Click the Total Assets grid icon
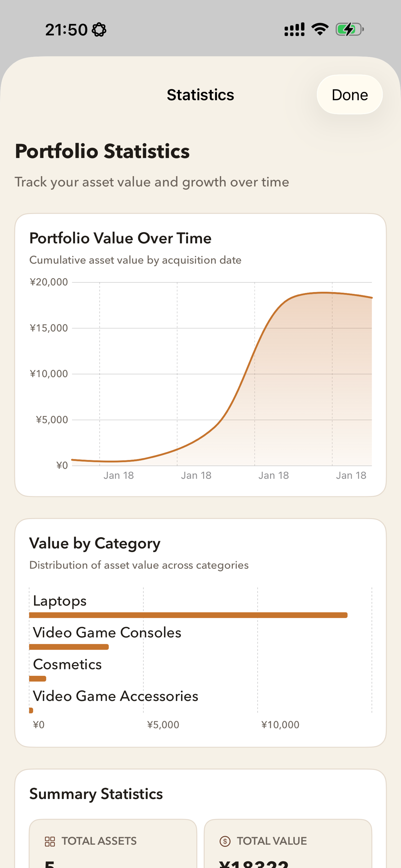 pyautogui.click(x=50, y=841)
